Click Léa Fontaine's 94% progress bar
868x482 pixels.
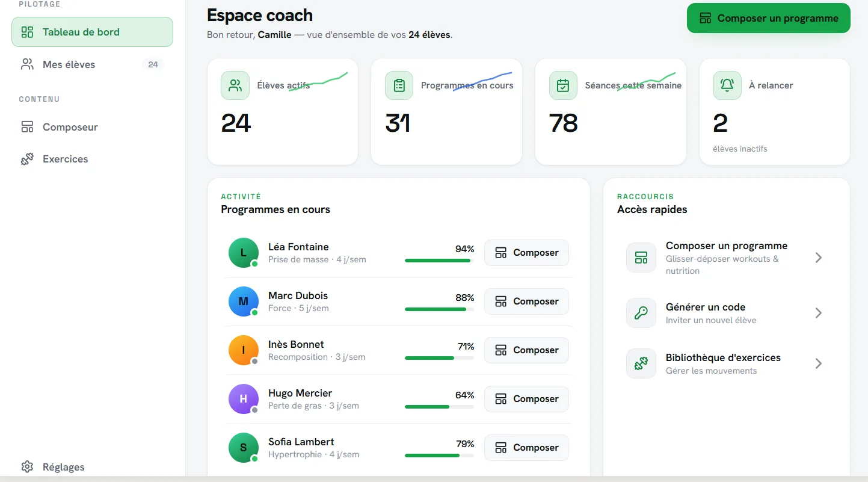[x=439, y=261]
